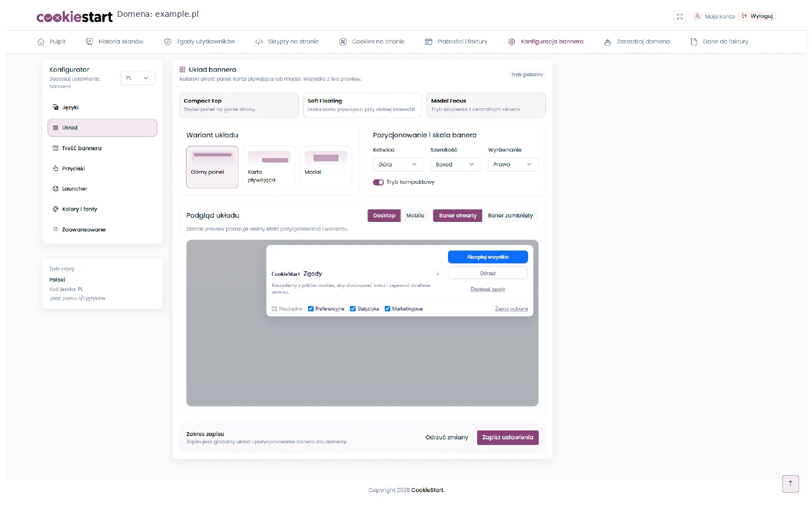Uncheck the Preferencyjne checkbox
Viewport: 812px width, 510px height.
tap(310, 309)
